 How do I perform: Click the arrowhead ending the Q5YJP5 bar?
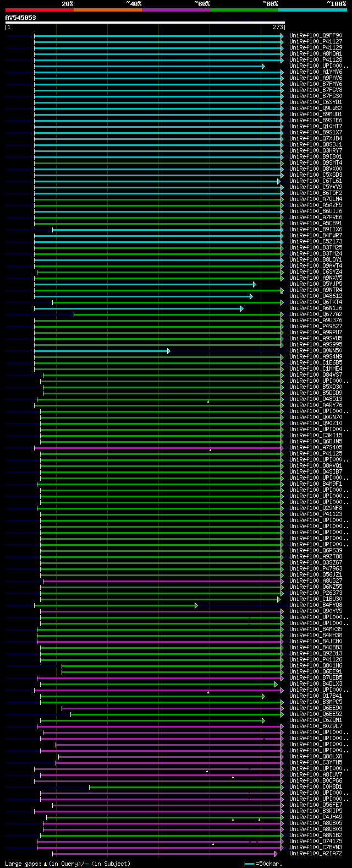click(254, 284)
